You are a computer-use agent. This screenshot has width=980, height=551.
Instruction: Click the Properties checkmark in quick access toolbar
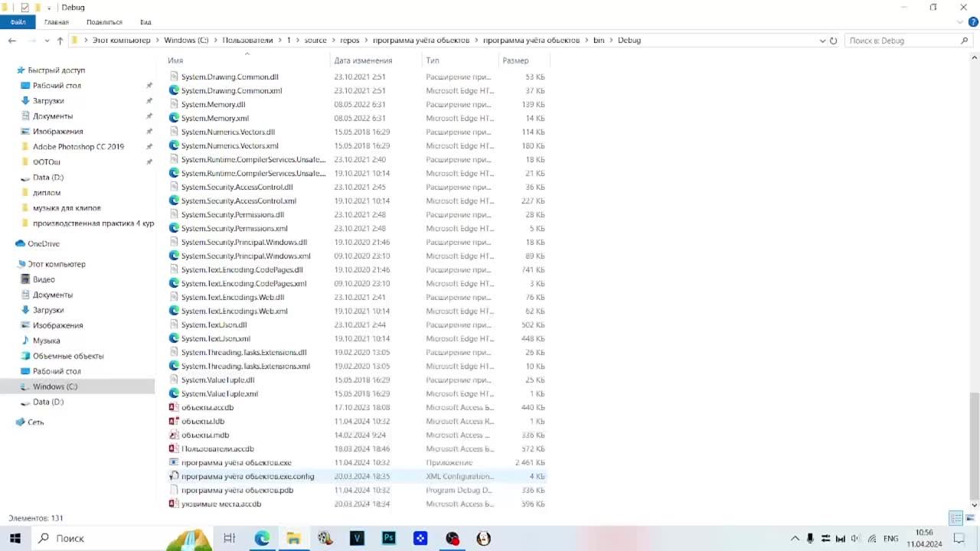pyautogui.click(x=24, y=7)
